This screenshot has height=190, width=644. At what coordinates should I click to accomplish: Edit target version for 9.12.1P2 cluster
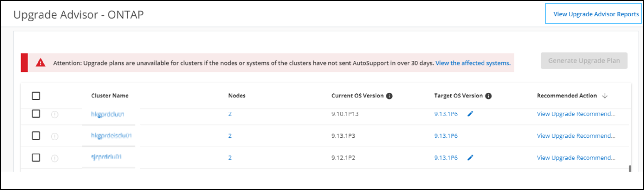tap(470, 158)
